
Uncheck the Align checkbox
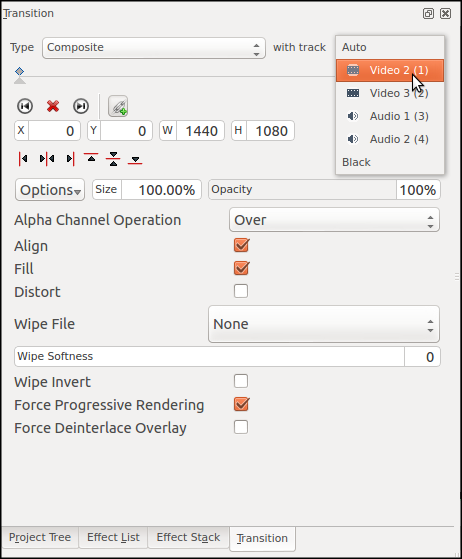tap(241, 245)
